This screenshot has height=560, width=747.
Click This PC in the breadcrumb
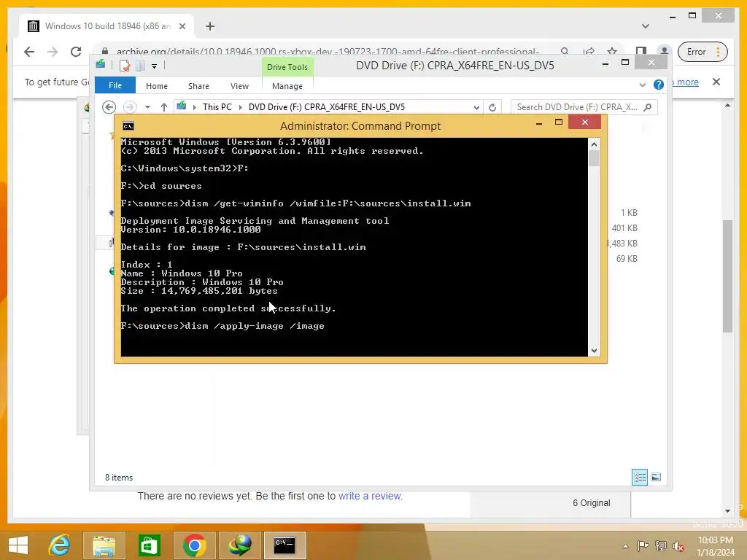217,107
